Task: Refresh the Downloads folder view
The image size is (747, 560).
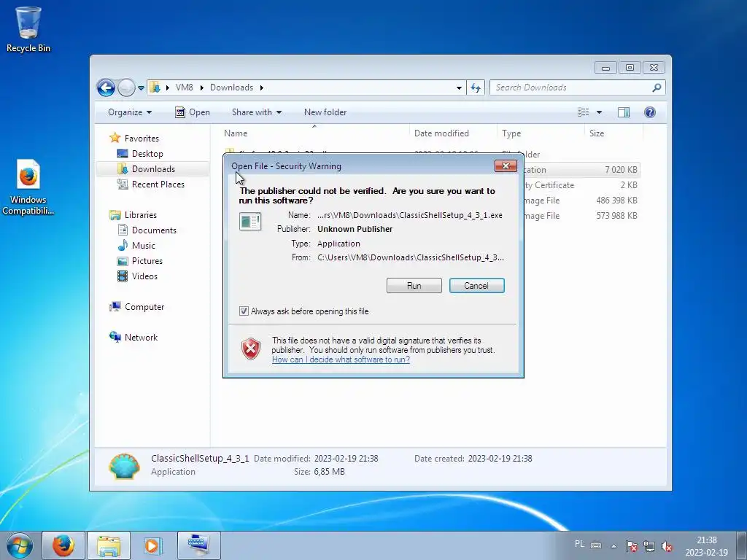Action: tap(476, 87)
